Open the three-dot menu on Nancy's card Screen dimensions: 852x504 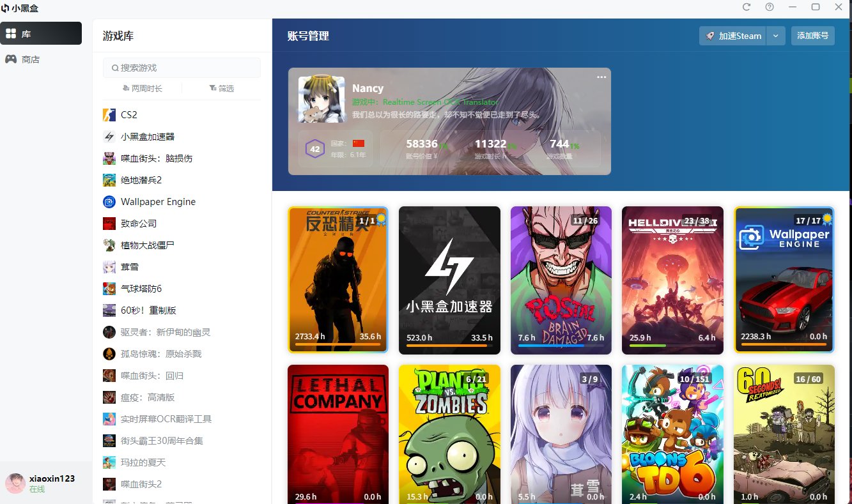click(601, 77)
